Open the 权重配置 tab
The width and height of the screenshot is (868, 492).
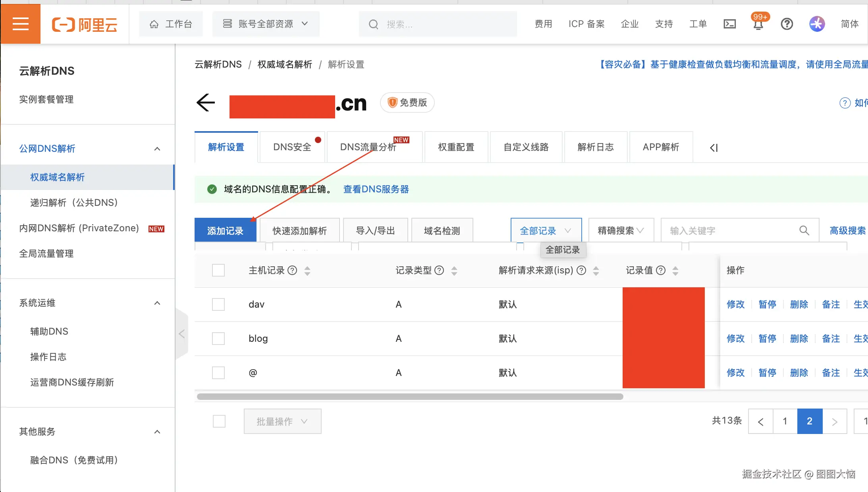click(x=456, y=147)
